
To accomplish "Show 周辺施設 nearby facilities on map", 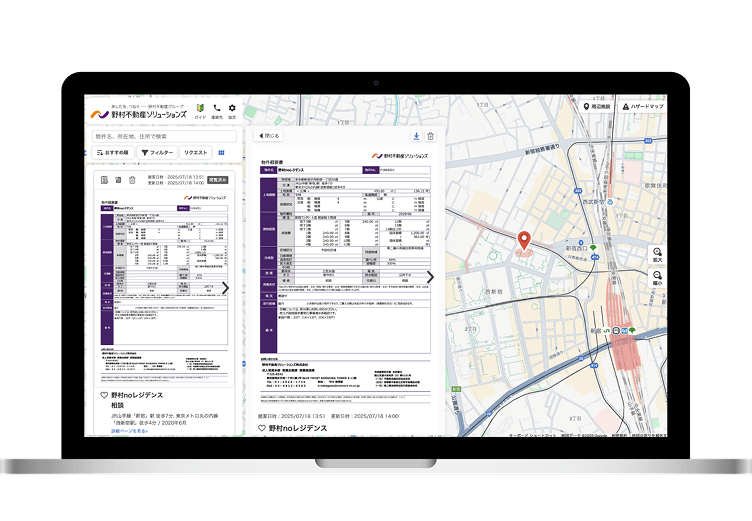I will click(597, 107).
